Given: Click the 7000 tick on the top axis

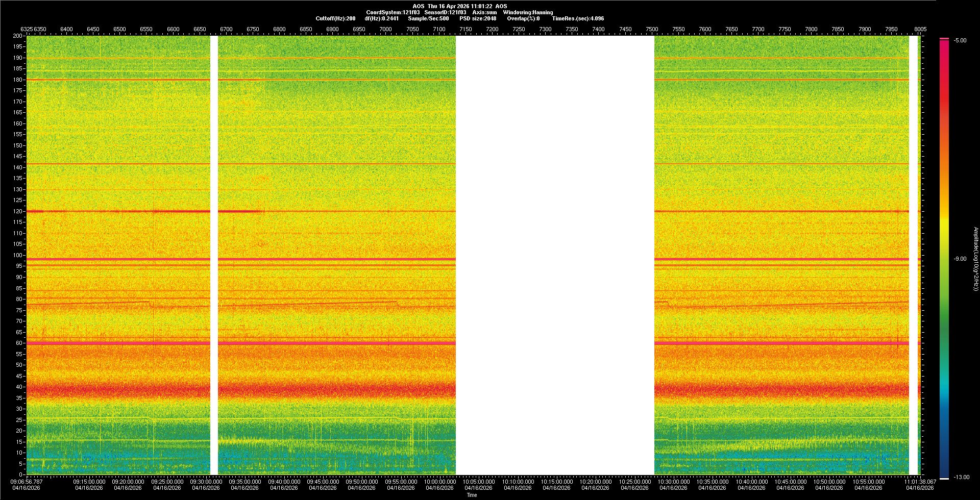Looking at the screenshot, I should tap(385, 29).
